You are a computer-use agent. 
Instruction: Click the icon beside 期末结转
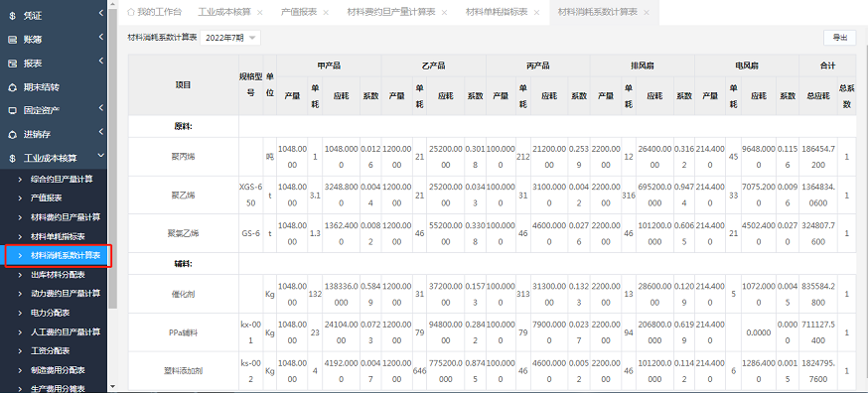pos(12,87)
